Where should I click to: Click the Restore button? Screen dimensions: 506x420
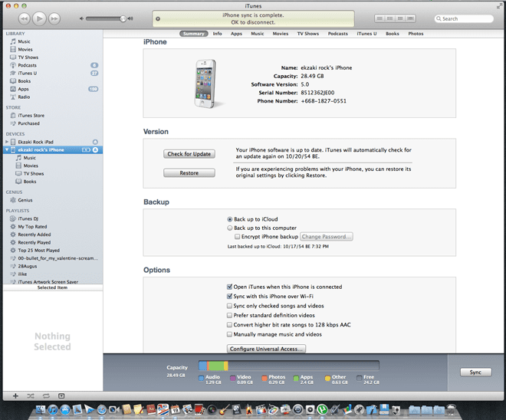point(189,173)
